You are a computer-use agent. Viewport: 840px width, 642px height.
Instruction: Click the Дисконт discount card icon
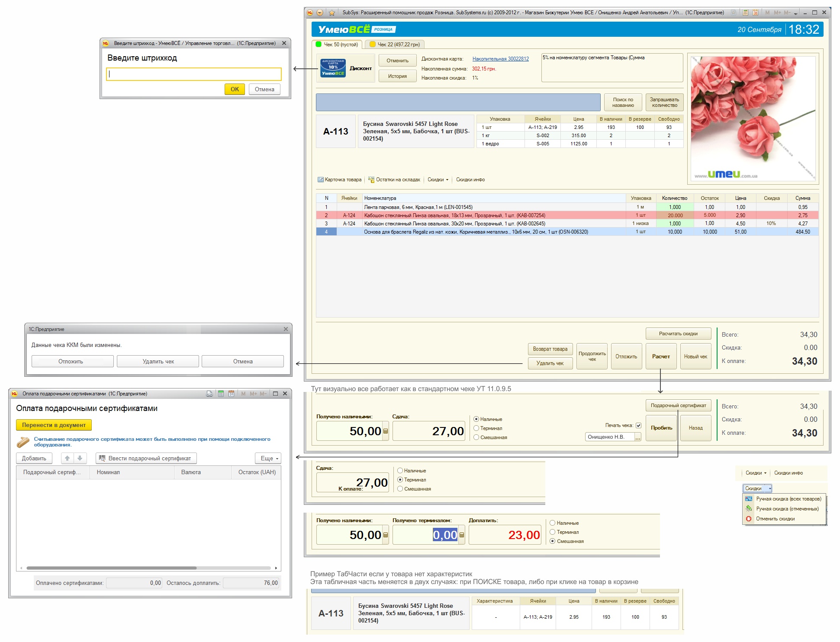coord(333,68)
